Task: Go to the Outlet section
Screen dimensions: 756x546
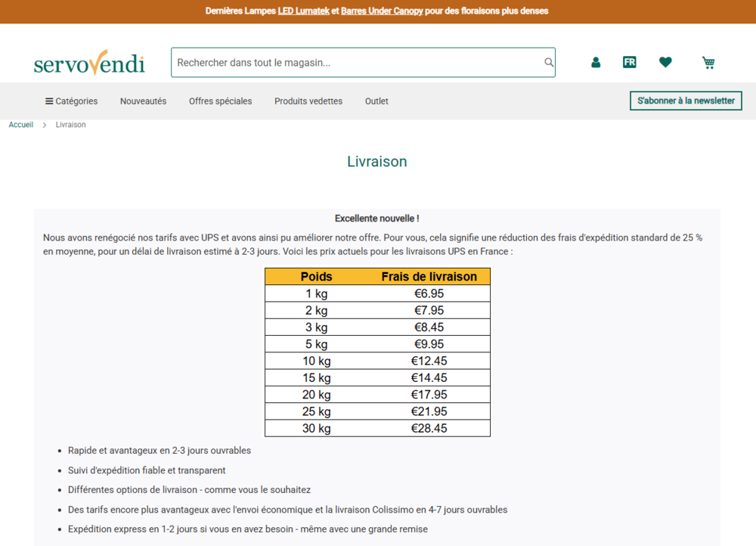Action: coord(376,101)
